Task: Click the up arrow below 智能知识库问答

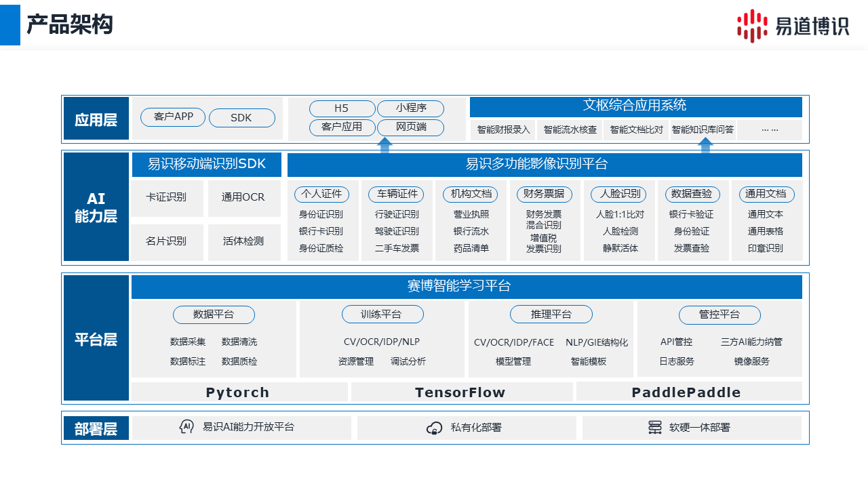Action: pos(705,145)
